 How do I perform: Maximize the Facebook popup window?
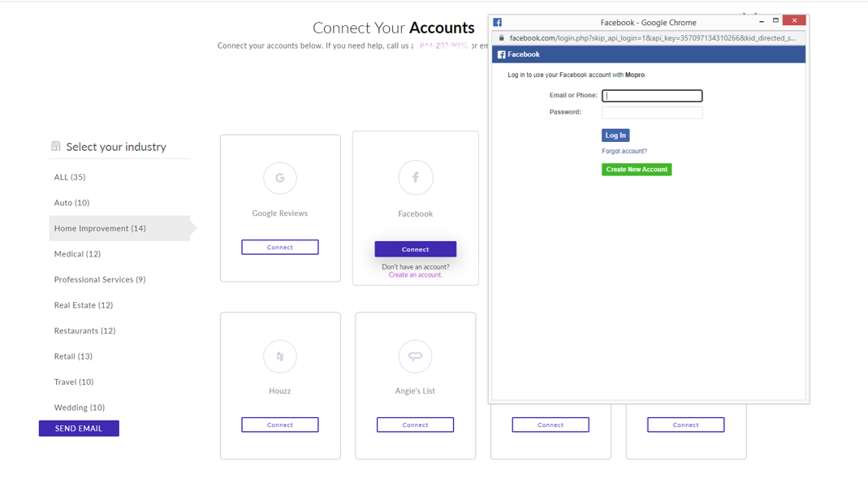tap(775, 20)
